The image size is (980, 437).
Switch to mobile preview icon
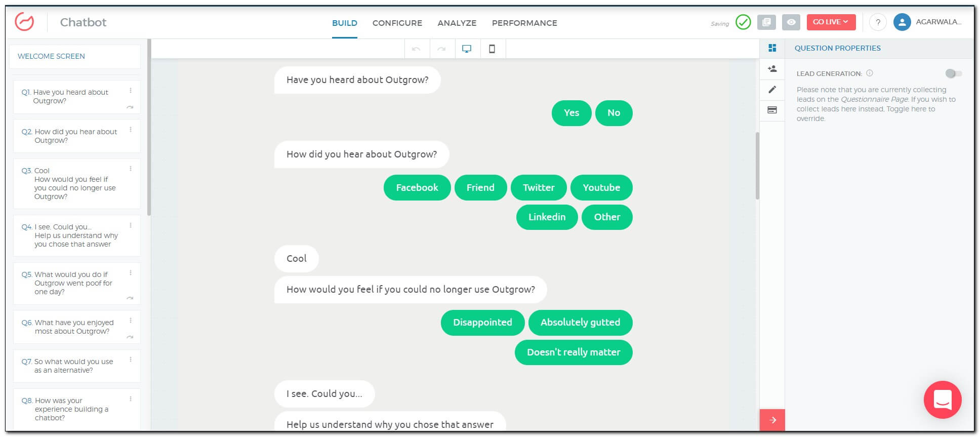pos(492,49)
